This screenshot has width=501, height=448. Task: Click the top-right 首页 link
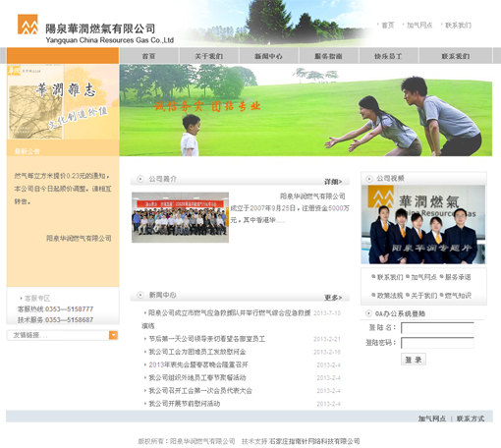[x=388, y=26]
